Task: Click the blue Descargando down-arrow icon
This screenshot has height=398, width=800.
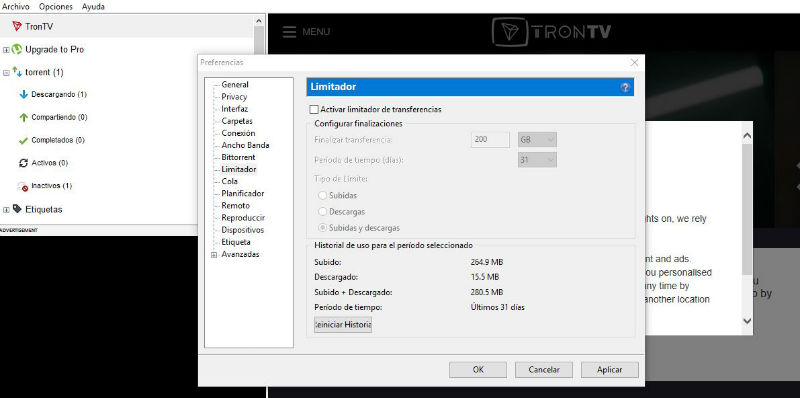Action: coord(23,94)
